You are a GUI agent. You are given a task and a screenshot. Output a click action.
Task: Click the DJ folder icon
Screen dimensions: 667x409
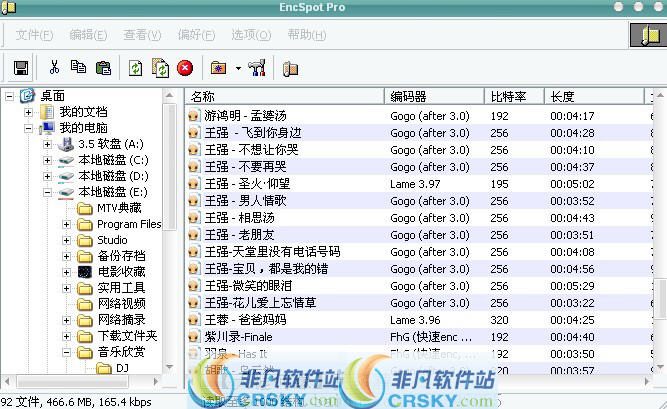[104, 368]
